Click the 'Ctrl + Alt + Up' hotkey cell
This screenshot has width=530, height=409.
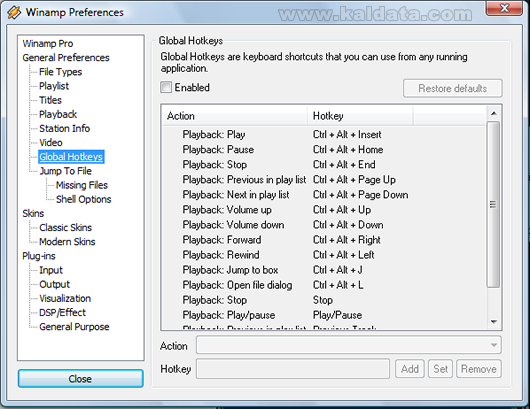pos(342,210)
